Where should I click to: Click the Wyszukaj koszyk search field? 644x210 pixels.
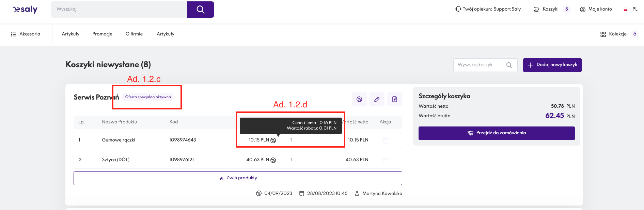pos(480,65)
